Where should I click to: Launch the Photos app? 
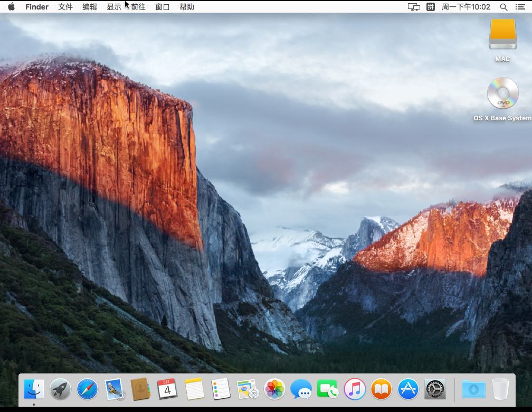[x=274, y=389]
